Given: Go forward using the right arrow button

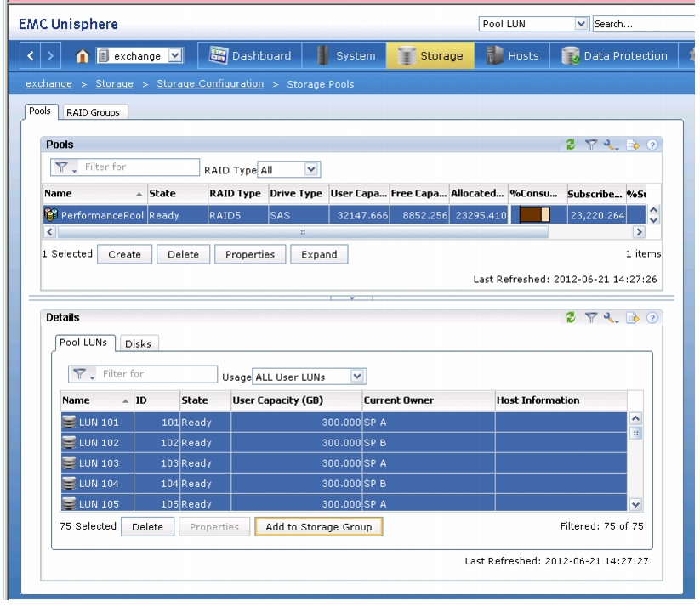Looking at the screenshot, I should [x=50, y=56].
